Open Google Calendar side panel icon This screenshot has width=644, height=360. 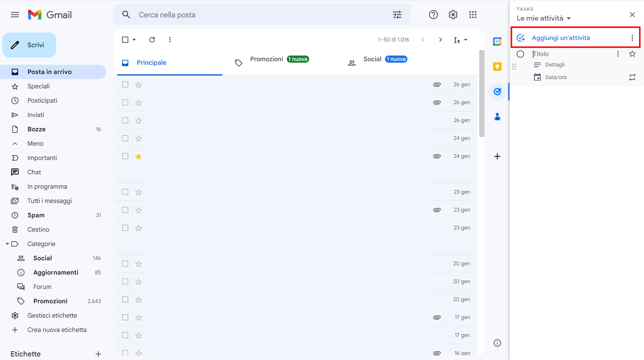497,41
